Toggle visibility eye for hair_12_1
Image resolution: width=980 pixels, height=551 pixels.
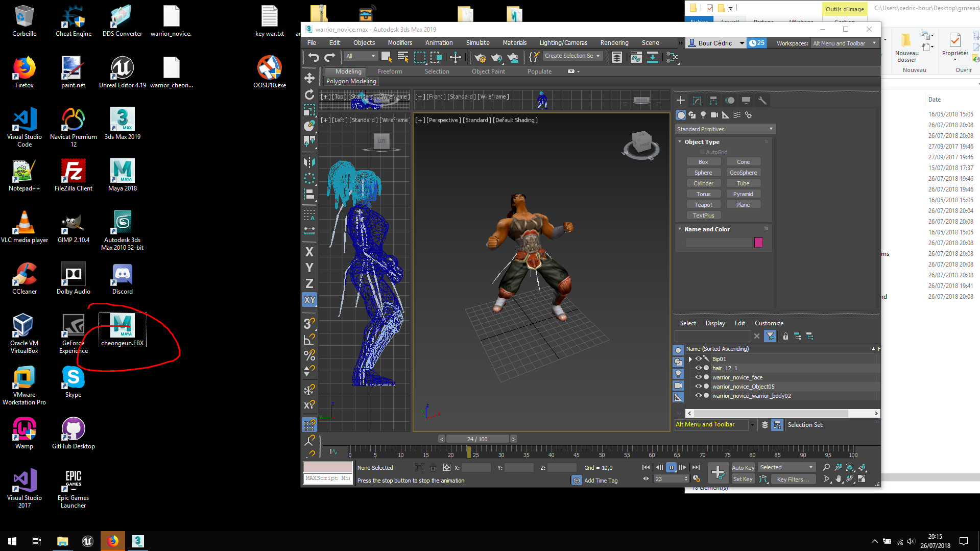698,368
